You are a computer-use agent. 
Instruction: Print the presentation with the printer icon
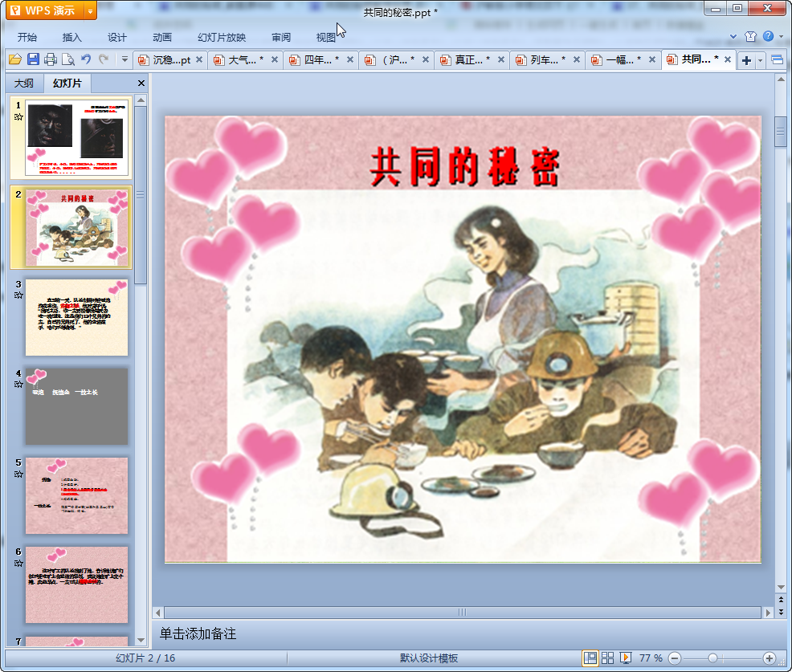click(x=50, y=59)
